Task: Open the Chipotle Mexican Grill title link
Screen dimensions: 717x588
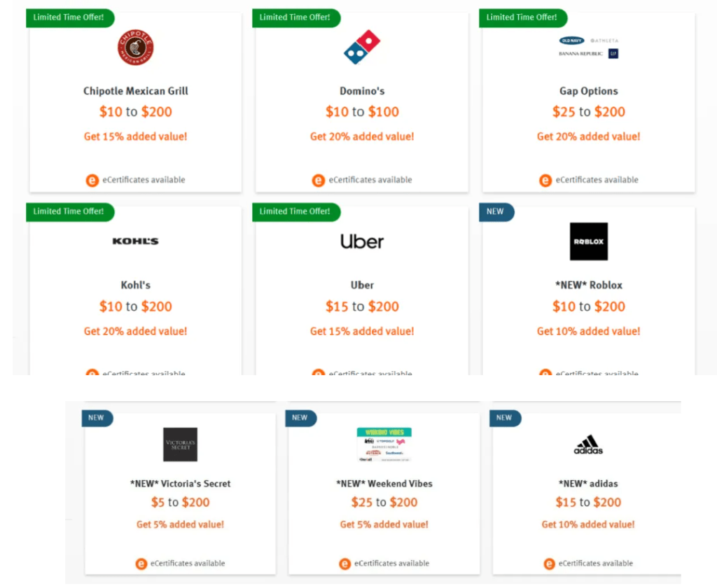Action: 135,91
